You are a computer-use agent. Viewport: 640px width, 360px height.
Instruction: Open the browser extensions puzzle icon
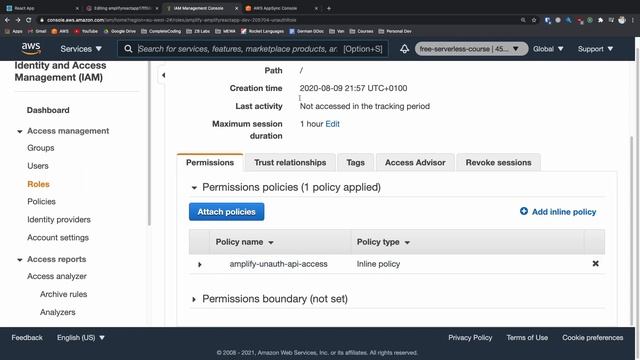(600, 20)
